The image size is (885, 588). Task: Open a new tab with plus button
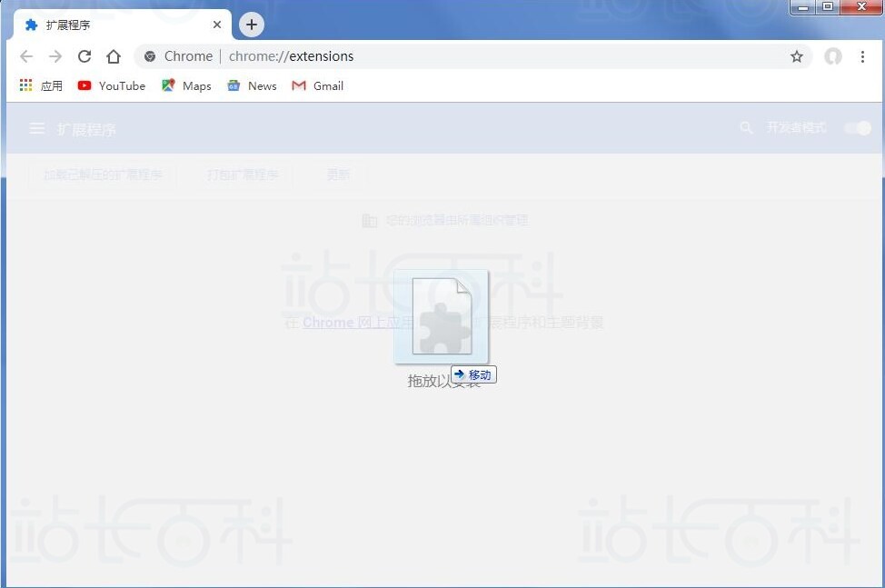(x=252, y=25)
